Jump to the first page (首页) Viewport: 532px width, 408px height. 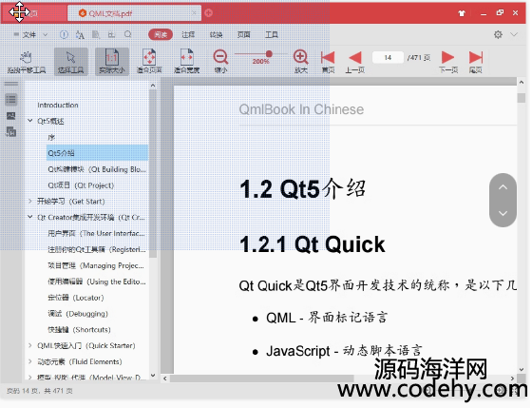[328, 62]
